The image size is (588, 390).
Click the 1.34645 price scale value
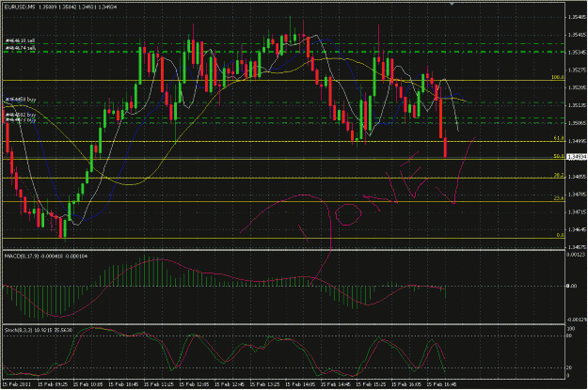[x=577, y=229]
